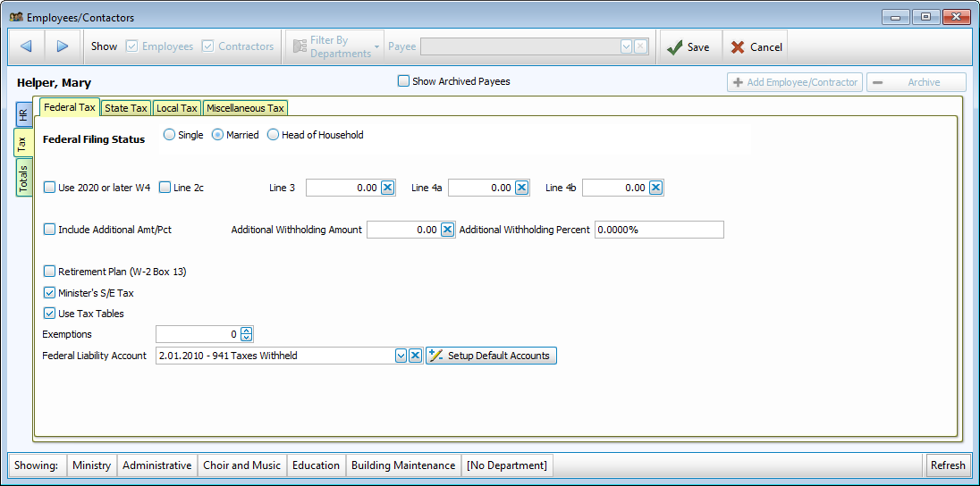Clear the Line 3 amount field
Image resolution: width=980 pixels, height=486 pixels.
point(387,188)
